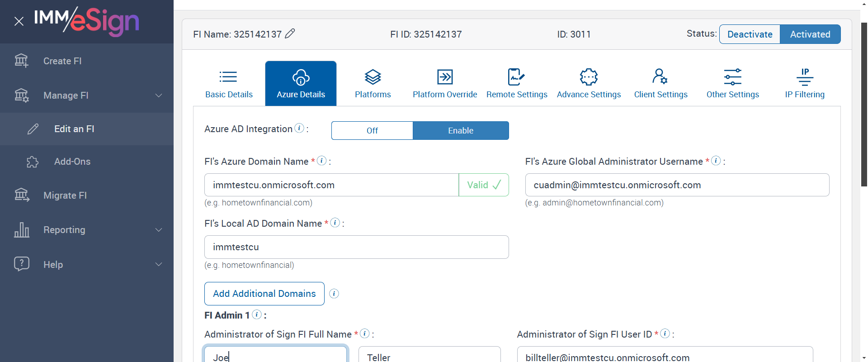Click the first name field containing Joe
This screenshot has width=868, height=362.
(x=276, y=355)
